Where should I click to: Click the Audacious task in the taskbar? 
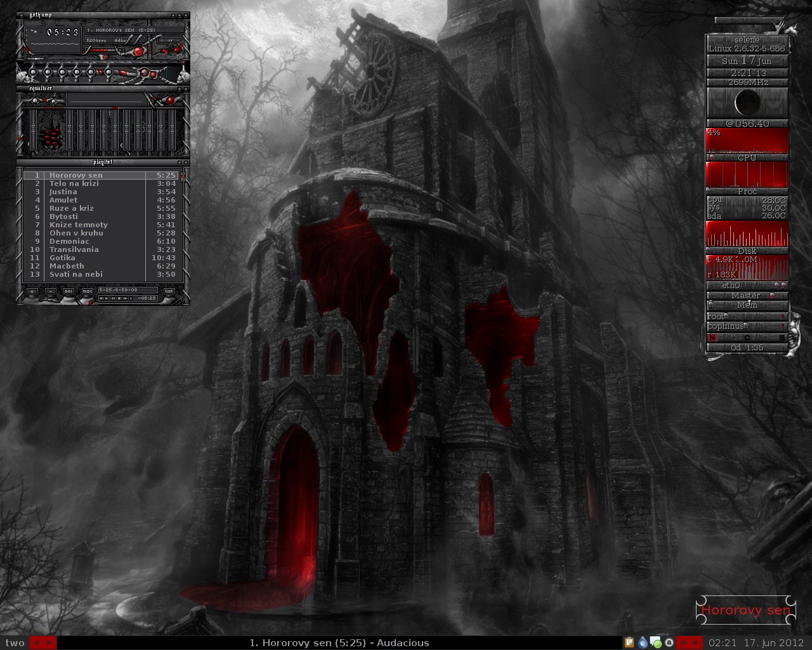[x=339, y=643]
